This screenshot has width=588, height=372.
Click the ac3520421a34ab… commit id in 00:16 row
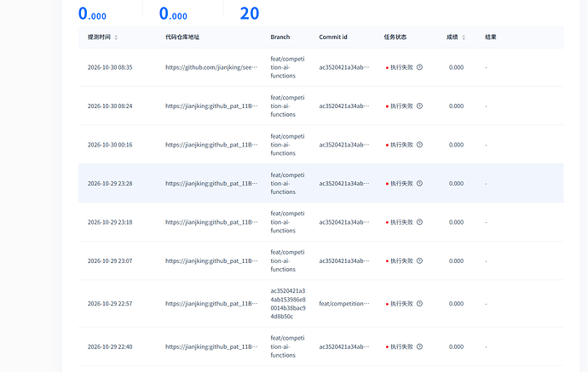pos(344,145)
